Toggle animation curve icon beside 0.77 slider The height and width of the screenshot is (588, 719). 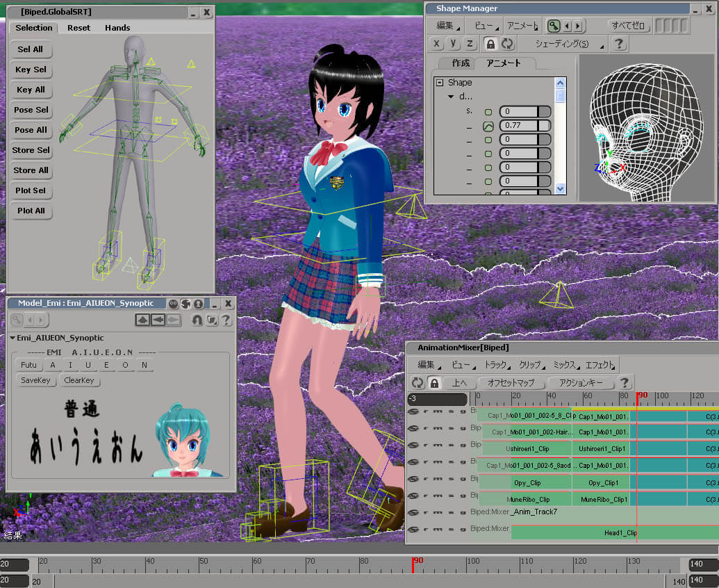488,126
